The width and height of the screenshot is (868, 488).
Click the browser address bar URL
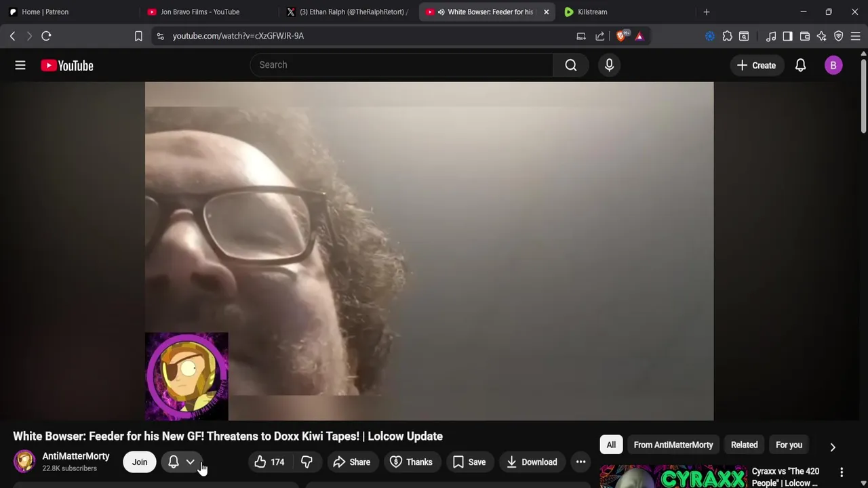(x=238, y=36)
